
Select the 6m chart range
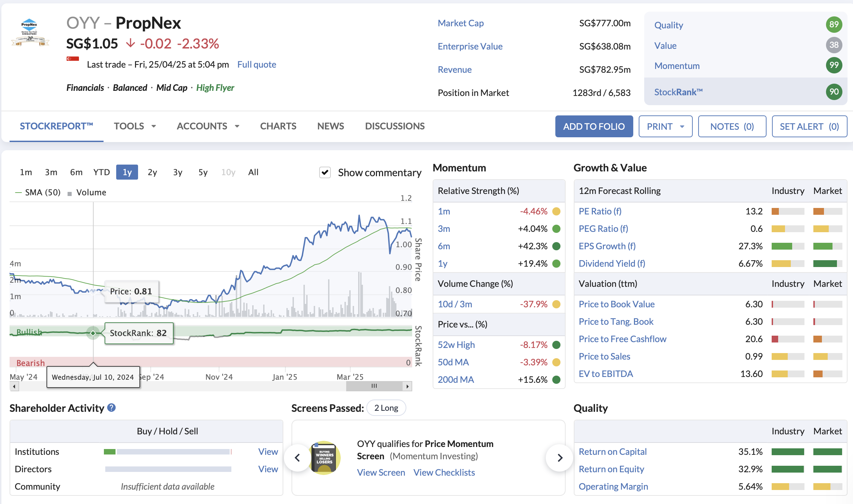point(76,172)
